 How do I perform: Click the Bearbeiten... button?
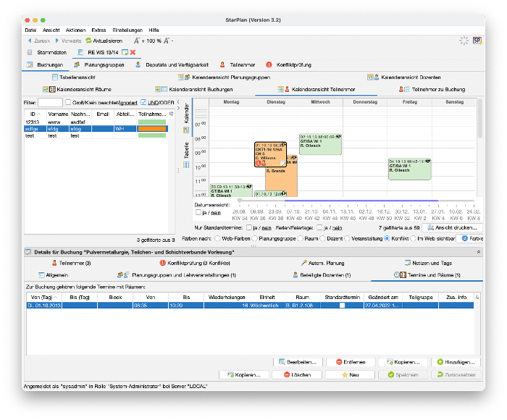(298, 362)
